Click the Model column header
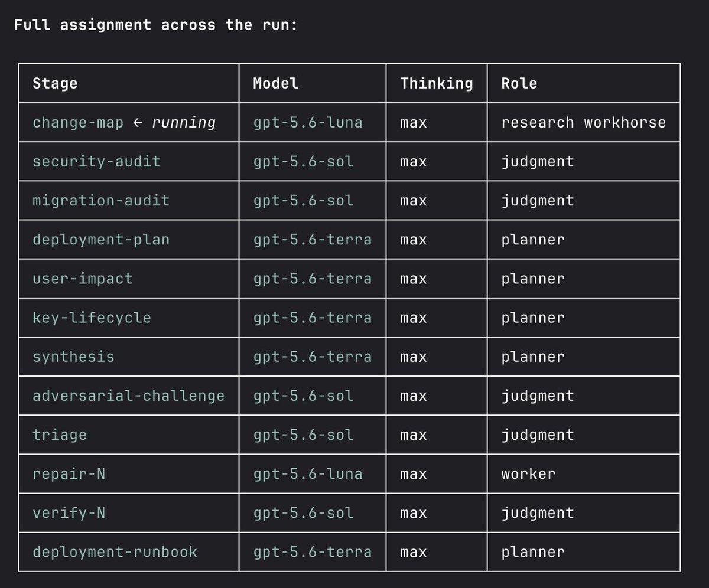This screenshot has height=588, width=709. (x=276, y=83)
